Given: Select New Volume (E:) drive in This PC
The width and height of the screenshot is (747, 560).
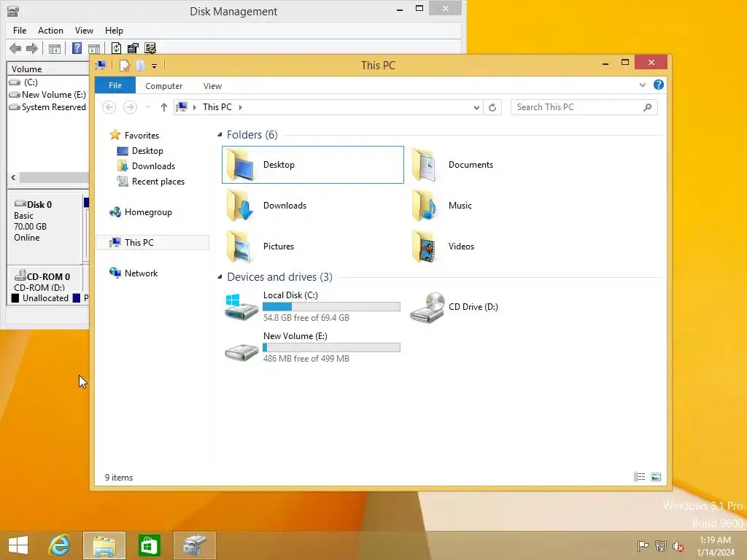Looking at the screenshot, I should click(x=312, y=348).
